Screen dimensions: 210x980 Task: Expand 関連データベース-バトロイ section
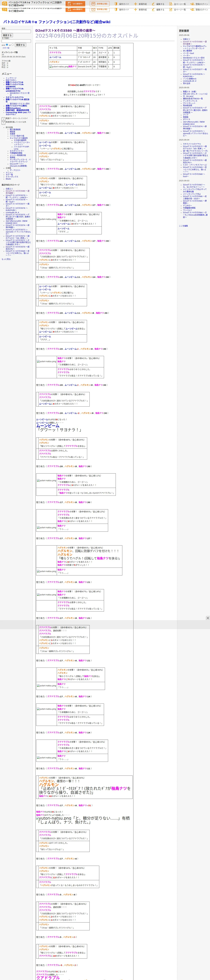coord(3,119)
